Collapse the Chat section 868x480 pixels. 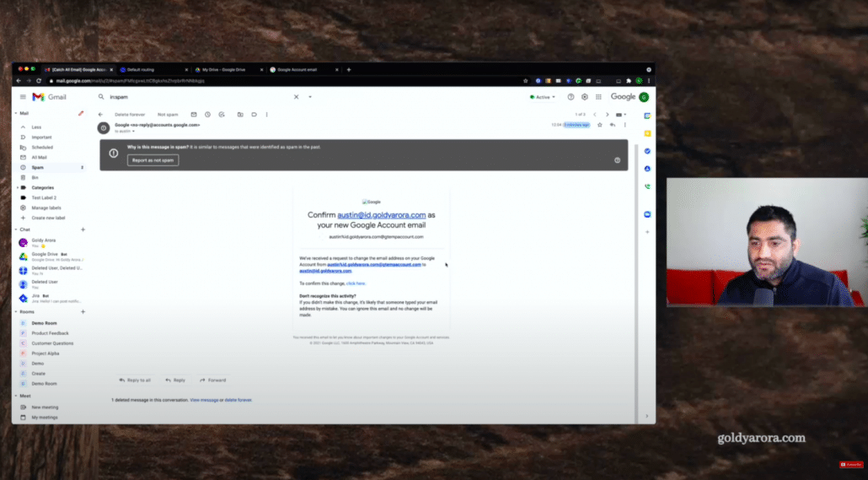tap(15, 229)
